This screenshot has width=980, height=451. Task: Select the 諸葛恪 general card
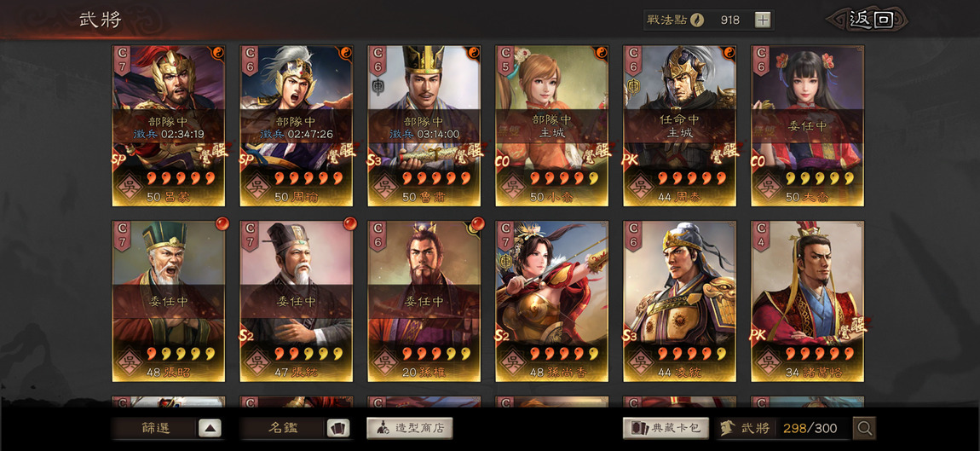[x=808, y=301]
